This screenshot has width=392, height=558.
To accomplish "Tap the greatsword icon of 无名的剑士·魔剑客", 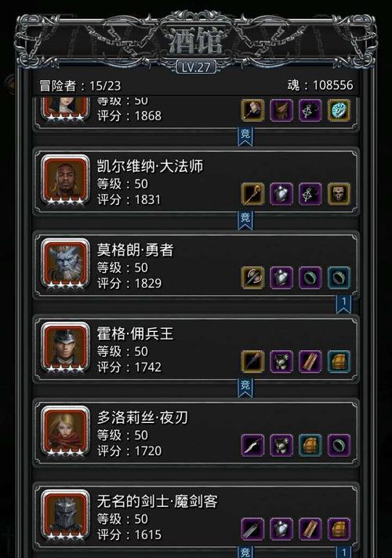I will tap(252, 529).
